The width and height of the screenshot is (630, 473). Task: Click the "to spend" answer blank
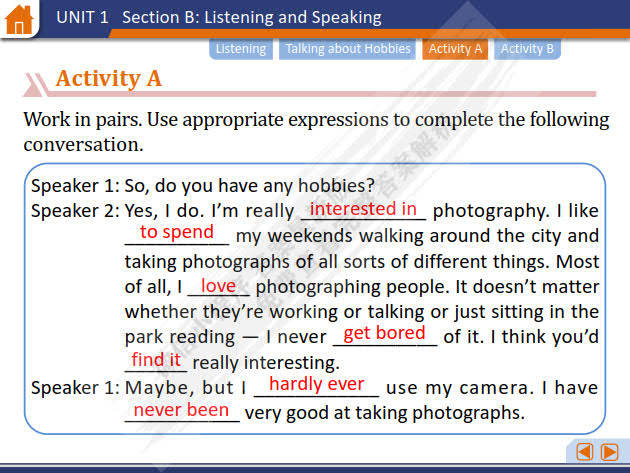(x=177, y=233)
